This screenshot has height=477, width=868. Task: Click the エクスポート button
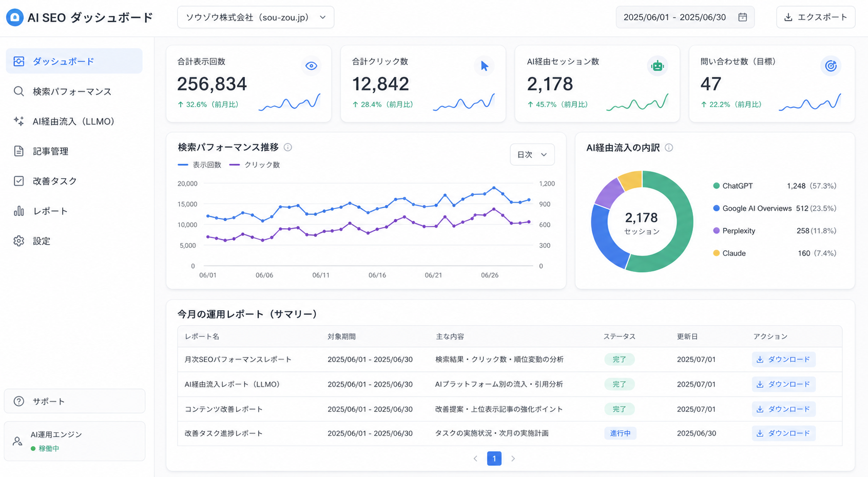point(816,17)
